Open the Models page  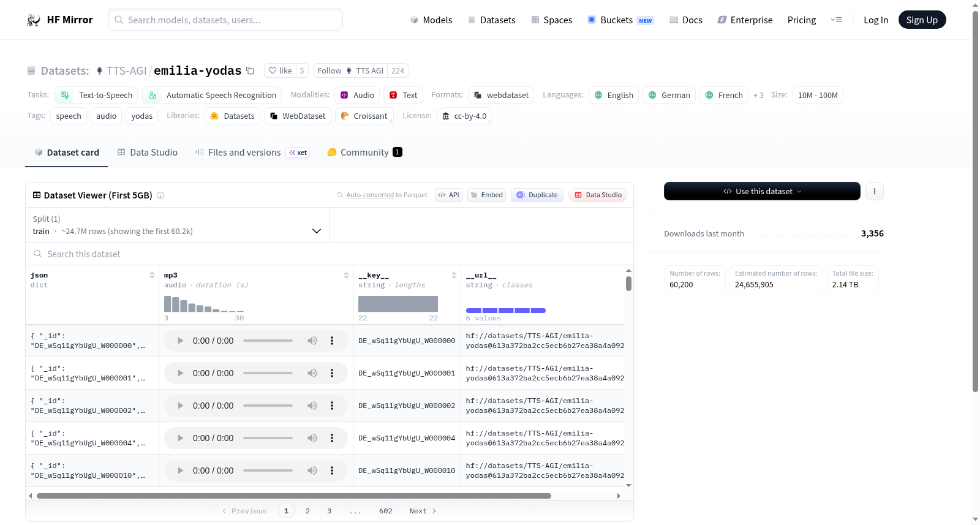(x=431, y=20)
